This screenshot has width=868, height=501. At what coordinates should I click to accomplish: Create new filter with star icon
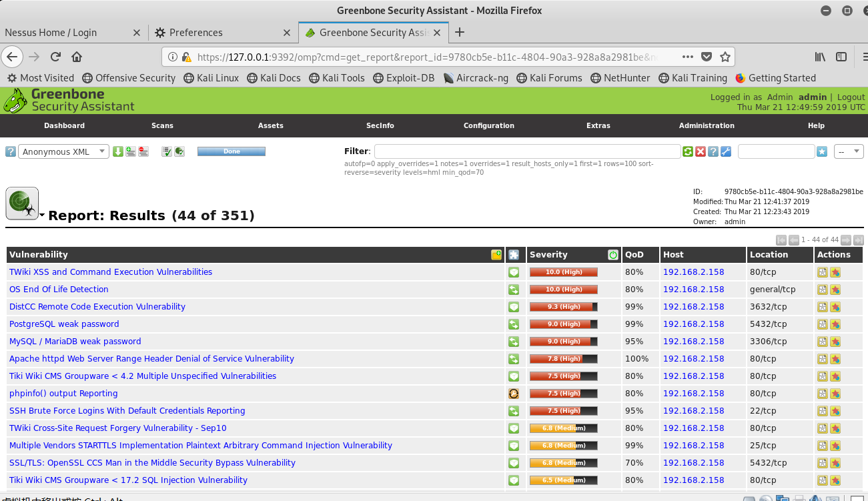point(822,151)
